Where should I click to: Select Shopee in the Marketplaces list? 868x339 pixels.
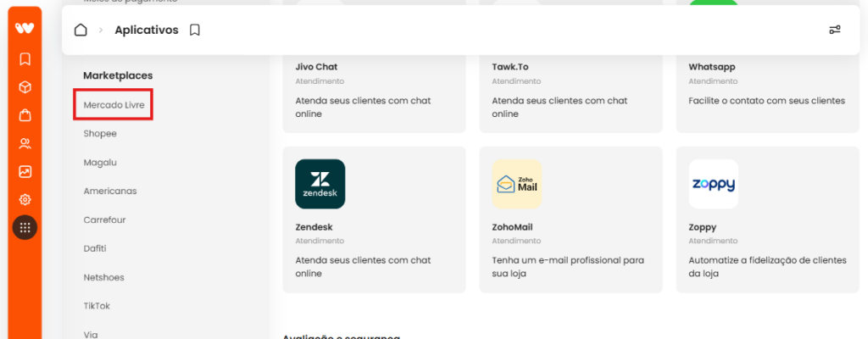coord(100,134)
